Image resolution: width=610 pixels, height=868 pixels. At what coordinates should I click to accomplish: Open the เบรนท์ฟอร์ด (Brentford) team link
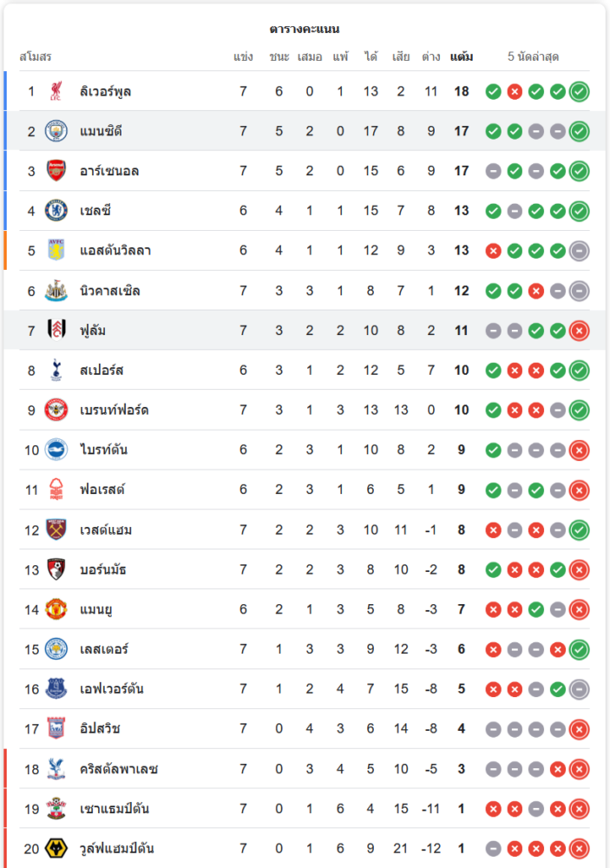[x=114, y=411]
